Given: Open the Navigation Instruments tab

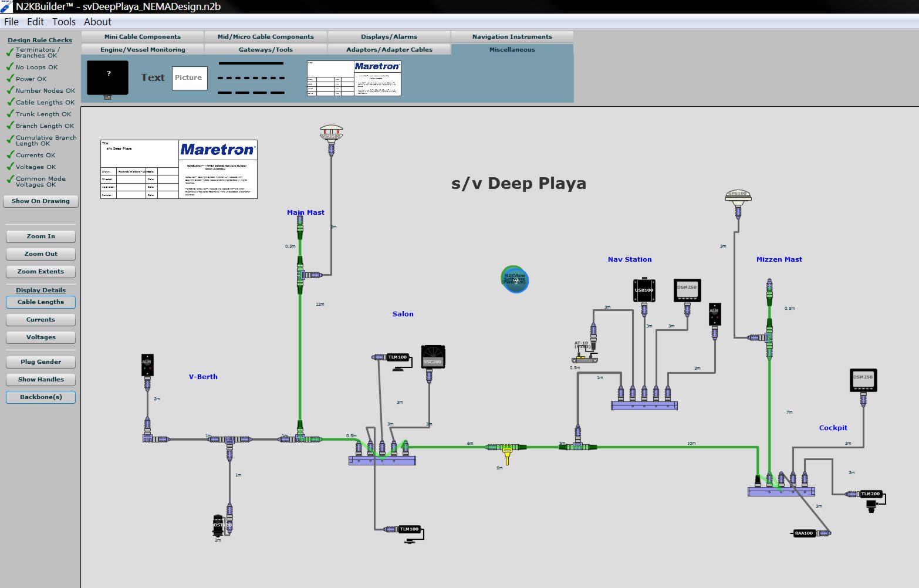Looking at the screenshot, I should [x=512, y=36].
